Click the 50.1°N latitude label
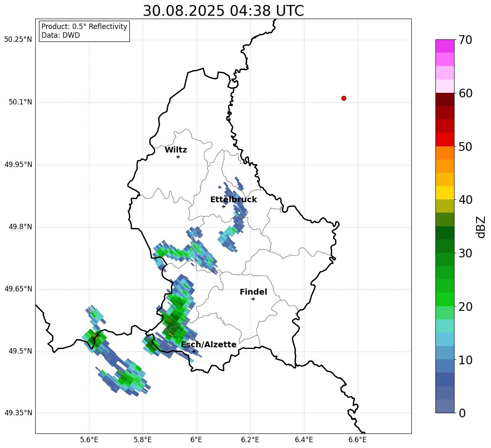491x448 pixels. (21, 102)
